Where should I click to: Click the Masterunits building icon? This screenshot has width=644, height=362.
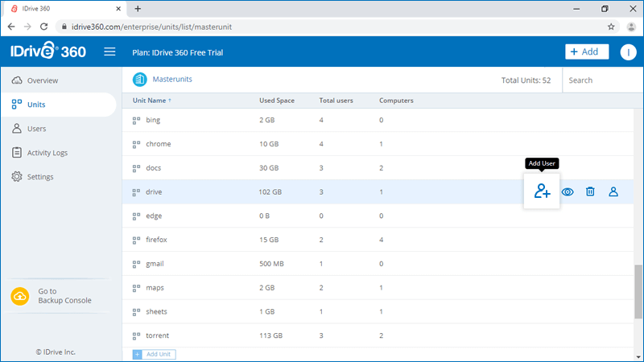click(x=139, y=79)
